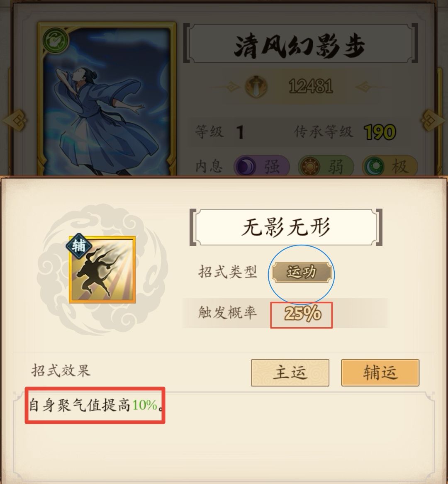Screen dimensions: 448x484
Task: Click the 无影无形 skill name banner
Action: (x=286, y=227)
